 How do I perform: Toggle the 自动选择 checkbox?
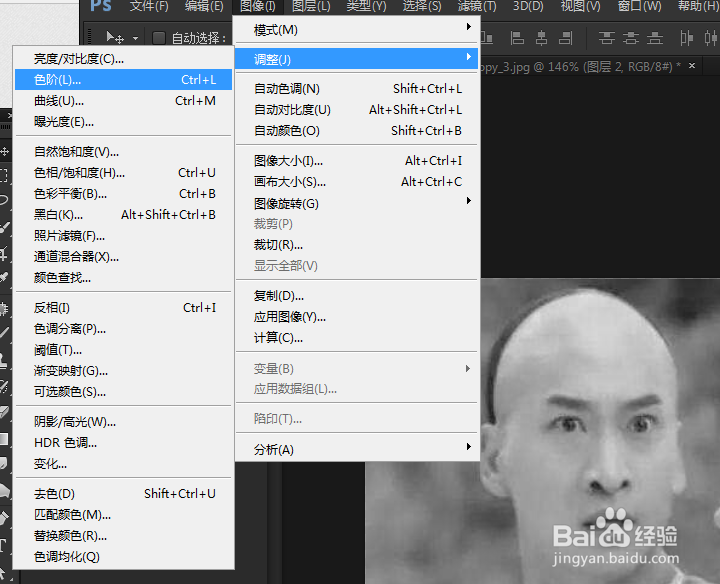click(158, 38)
